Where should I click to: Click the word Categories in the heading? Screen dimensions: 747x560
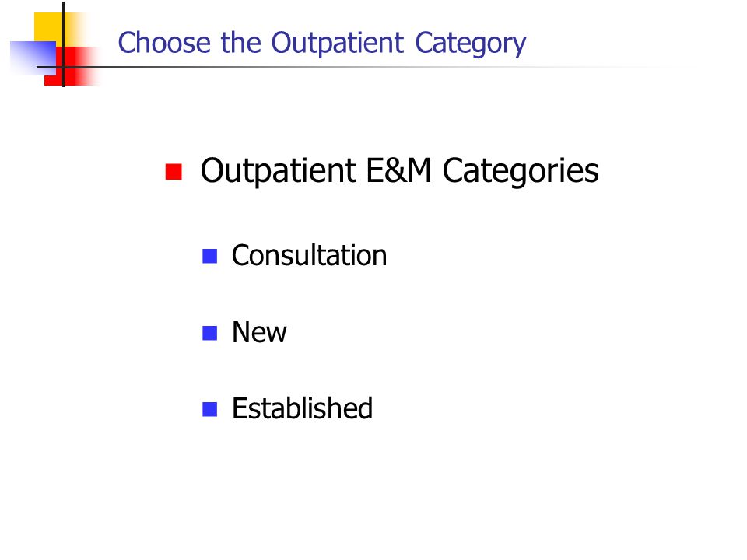(x=521, y=171)
